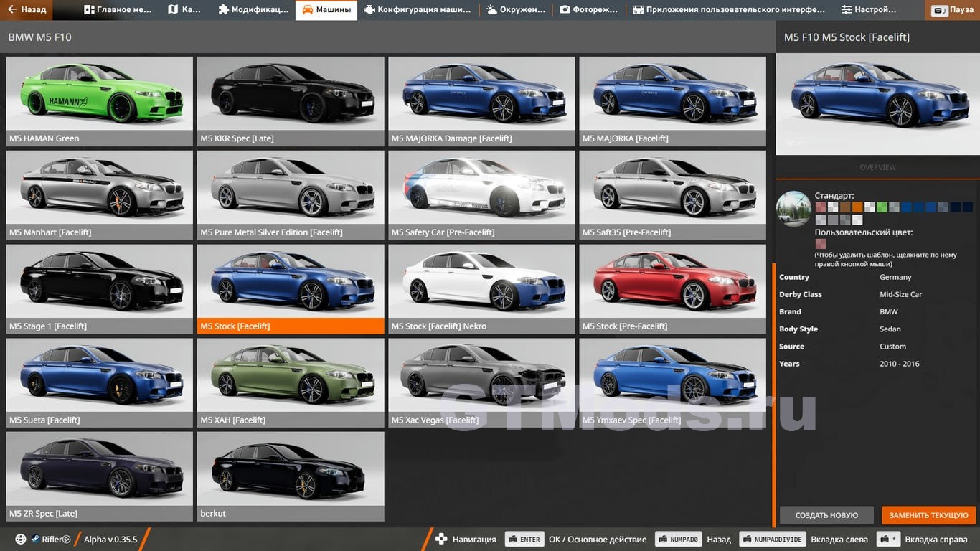Click the NUMPADDIVIDE key hint

click(x=772, y=540)
